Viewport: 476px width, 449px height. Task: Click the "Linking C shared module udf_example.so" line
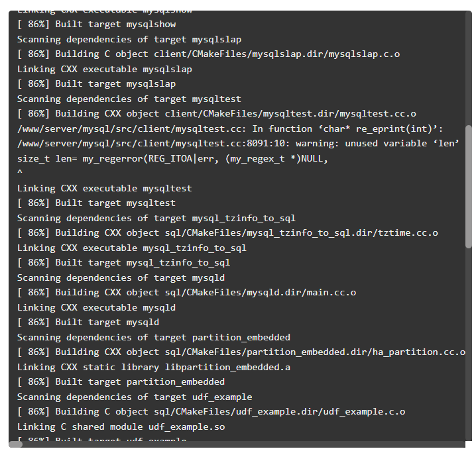(x=121, y=427)
